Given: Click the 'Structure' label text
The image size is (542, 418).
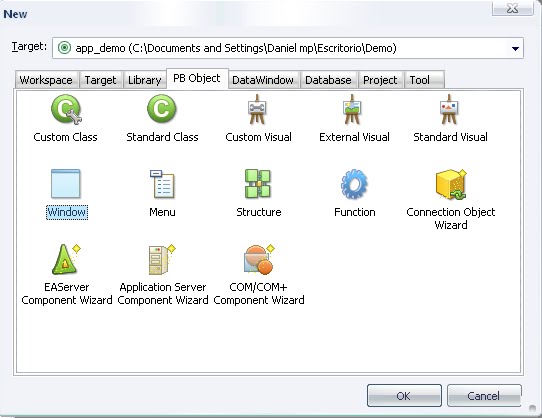Looking at the screenshot, I should pyautogui.click(x=259, y=212).
